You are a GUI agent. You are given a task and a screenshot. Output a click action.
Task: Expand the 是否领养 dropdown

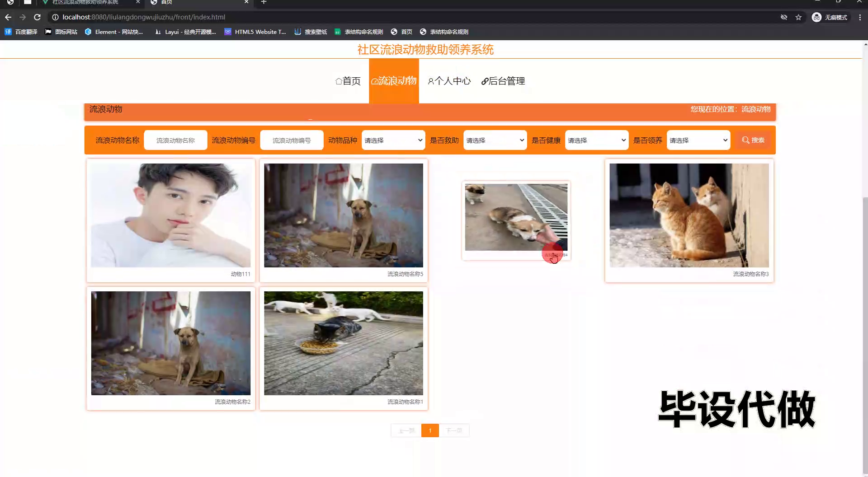[698, 140]
